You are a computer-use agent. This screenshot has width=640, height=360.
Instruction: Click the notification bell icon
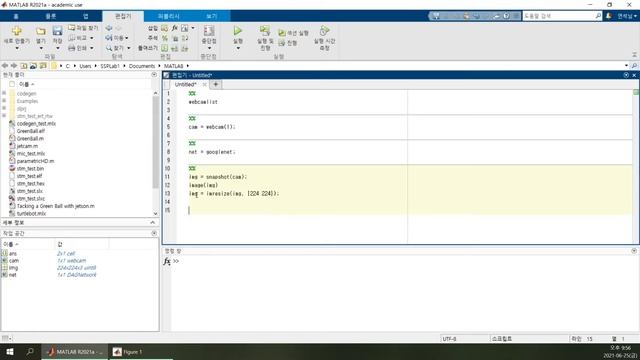click(609, 16)
